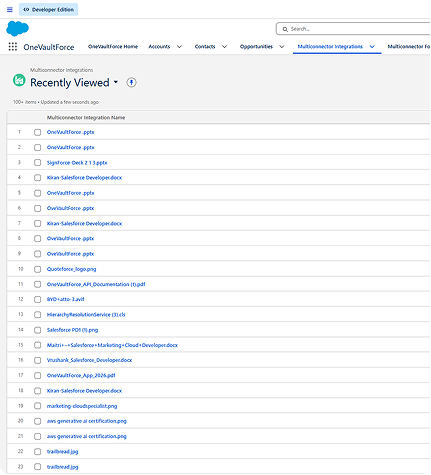Open aws generative ai certification.png in row 20
Screen dimensions: 431x475
87,421
